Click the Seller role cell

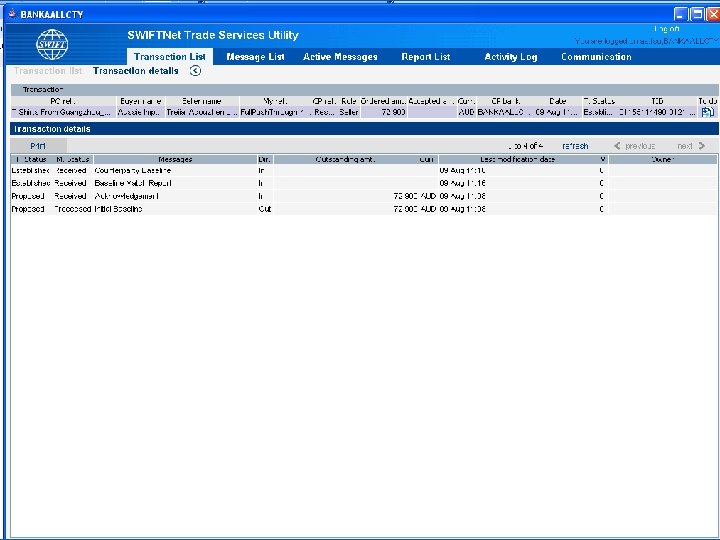click(349, 112)
